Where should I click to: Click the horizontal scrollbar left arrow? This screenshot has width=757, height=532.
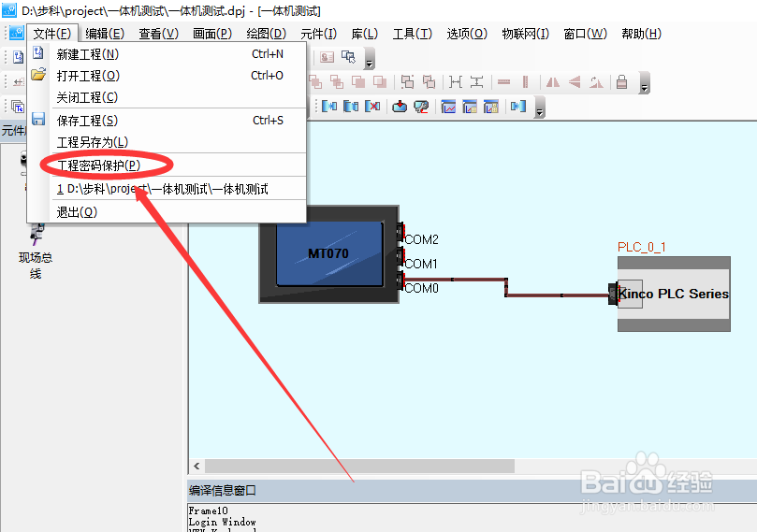197,466
